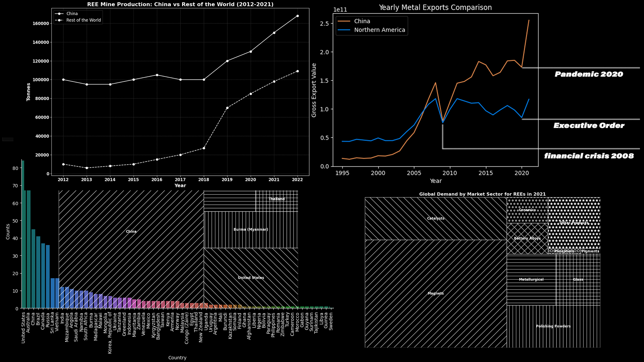Click the Brazil bar label
This screenshot has width=644, height=362.
click(38, 319)
